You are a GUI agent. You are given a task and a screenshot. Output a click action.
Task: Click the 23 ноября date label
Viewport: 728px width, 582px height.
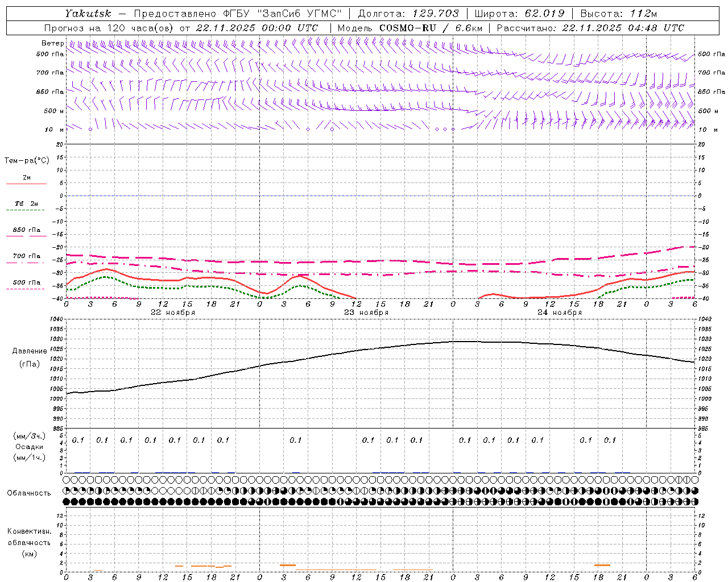pos(366,313)
